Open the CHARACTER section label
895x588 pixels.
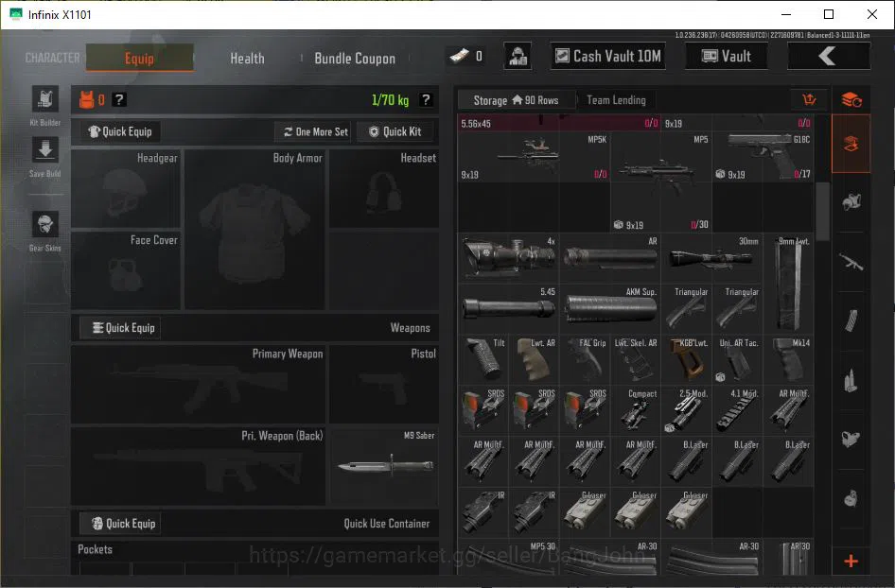53,59
